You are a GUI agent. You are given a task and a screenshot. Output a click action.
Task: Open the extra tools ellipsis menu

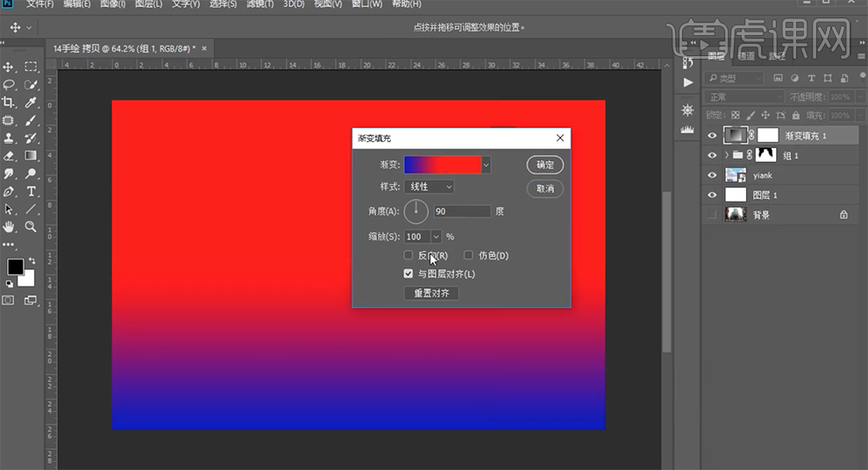(9, 244)
